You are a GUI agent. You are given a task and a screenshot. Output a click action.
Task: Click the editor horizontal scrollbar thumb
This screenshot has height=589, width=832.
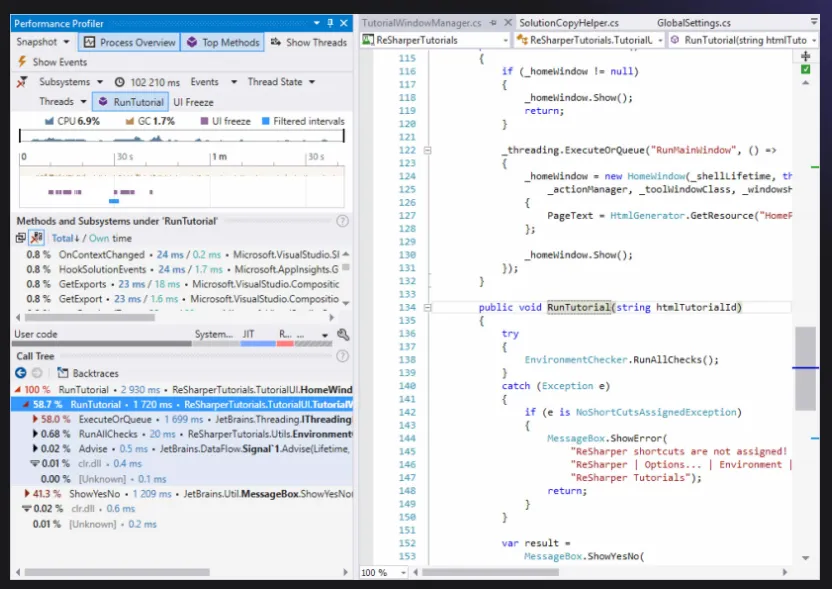pyautogui.click(x=490, y=573)
